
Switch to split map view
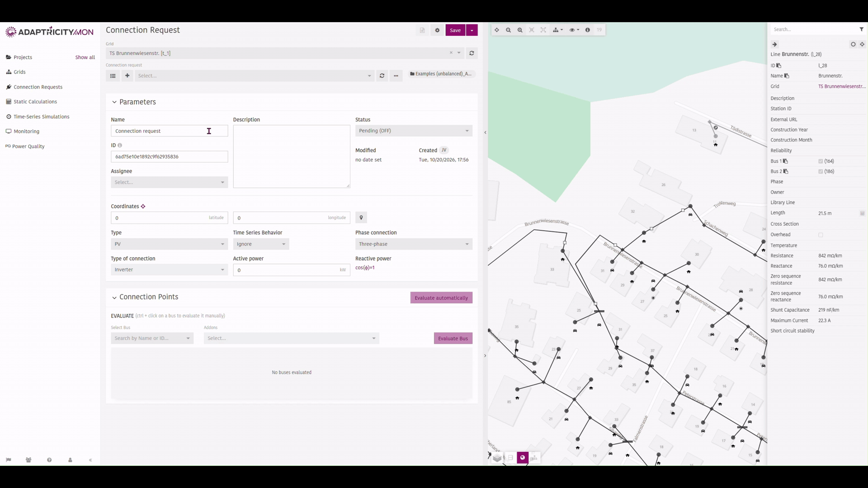point(511,458)
